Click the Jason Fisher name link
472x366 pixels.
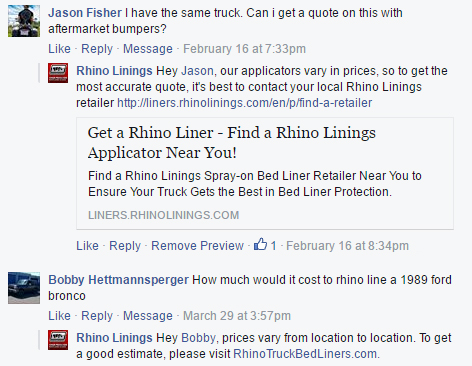[85, 13]
